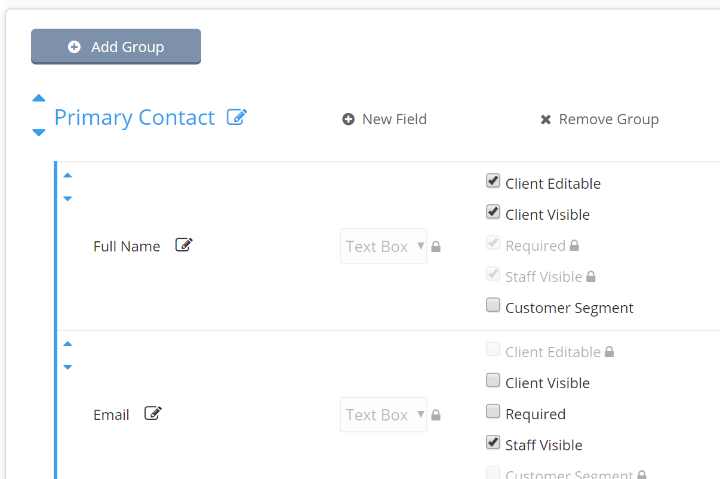Image resolution: width=720 pixels, height=479 pixels.
Task: Enable Client Visible for Email
Action: [x=493, y=380]
